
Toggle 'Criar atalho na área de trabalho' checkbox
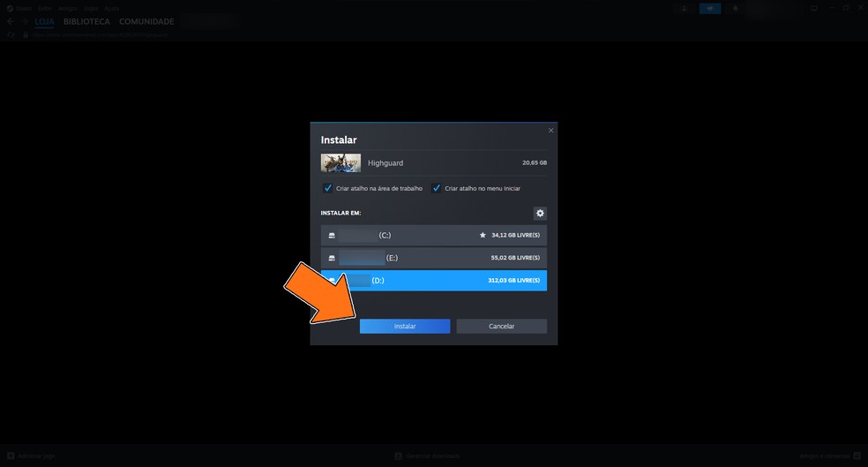328,188
